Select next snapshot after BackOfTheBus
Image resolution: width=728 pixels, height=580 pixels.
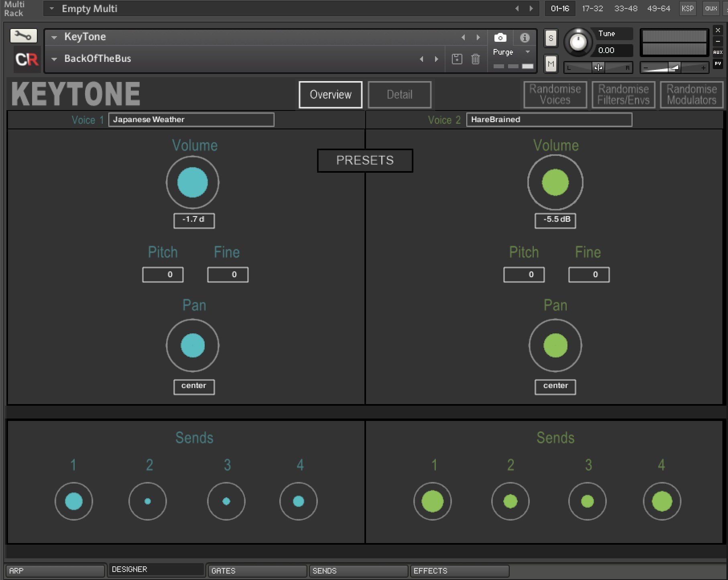pyautogui.click(x=437, y=59)
